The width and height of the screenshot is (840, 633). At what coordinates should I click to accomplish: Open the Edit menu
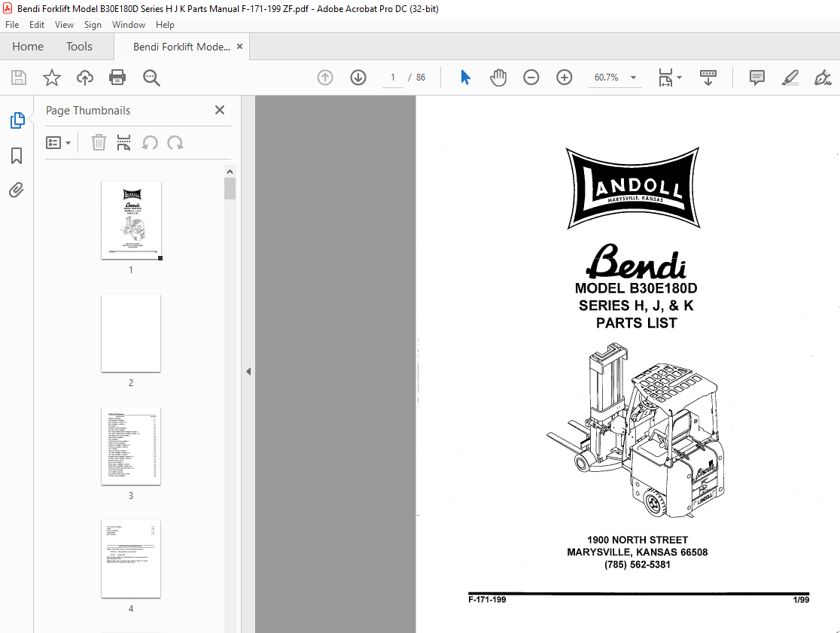(36, 25)
